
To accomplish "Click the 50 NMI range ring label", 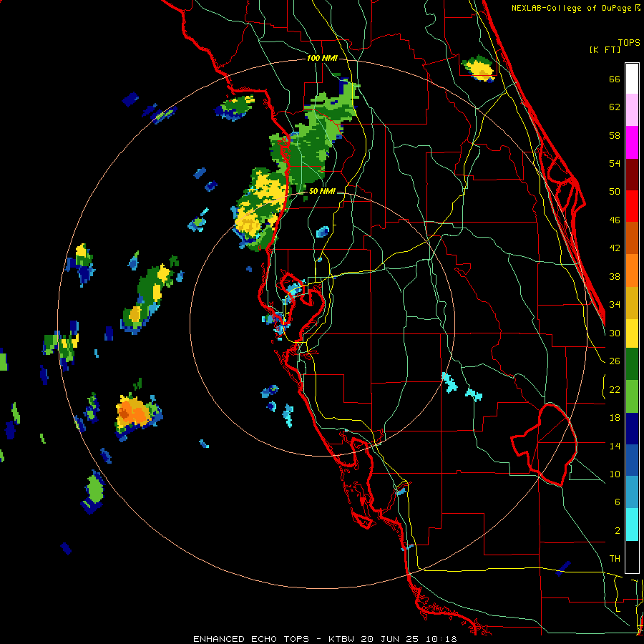I will pyautogui.click(x=321, y=191).
